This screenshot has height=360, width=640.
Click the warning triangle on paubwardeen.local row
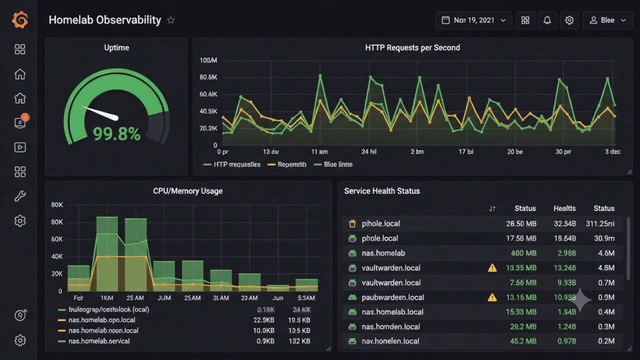[x=492, y=297]
